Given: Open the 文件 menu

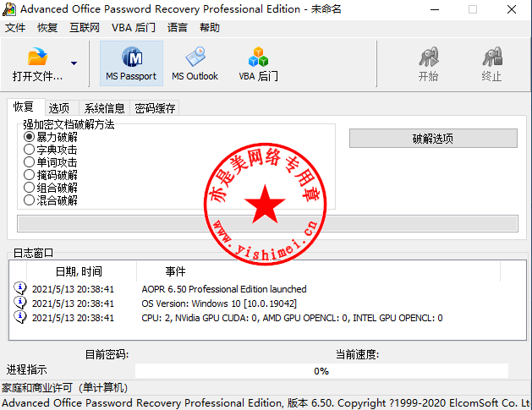Looking at the screenshot, I should 15,27.
